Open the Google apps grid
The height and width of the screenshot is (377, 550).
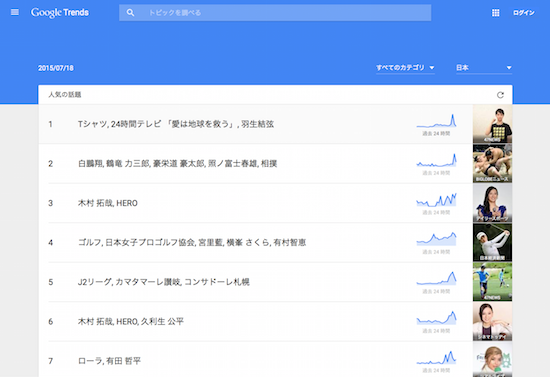pos(495,13)
